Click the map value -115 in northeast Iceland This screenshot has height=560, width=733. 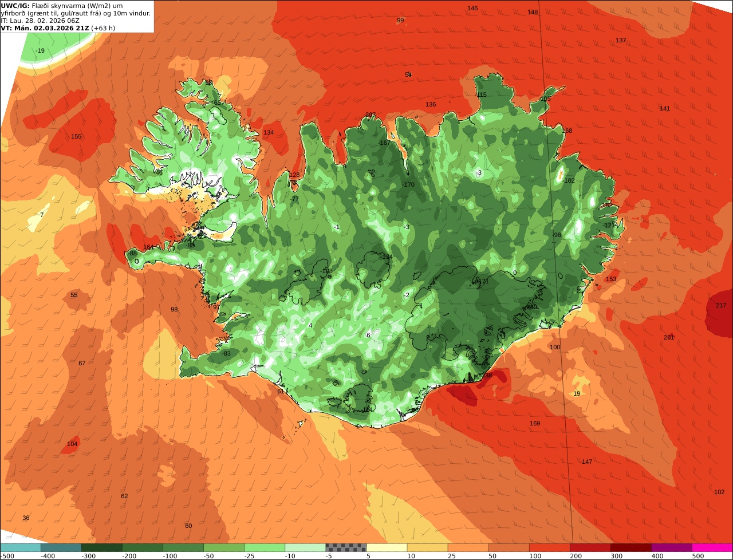pyautogui.click(x=481, y=94)
